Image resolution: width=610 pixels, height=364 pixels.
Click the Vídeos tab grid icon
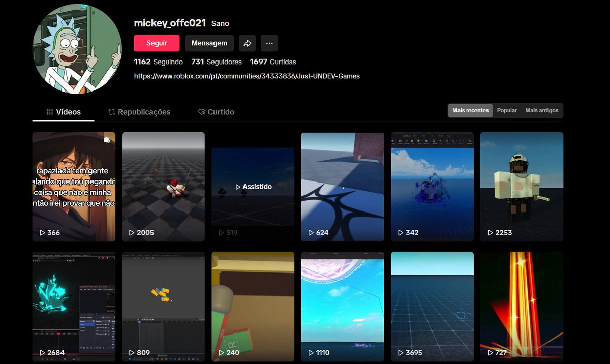(x=50, y=112)
